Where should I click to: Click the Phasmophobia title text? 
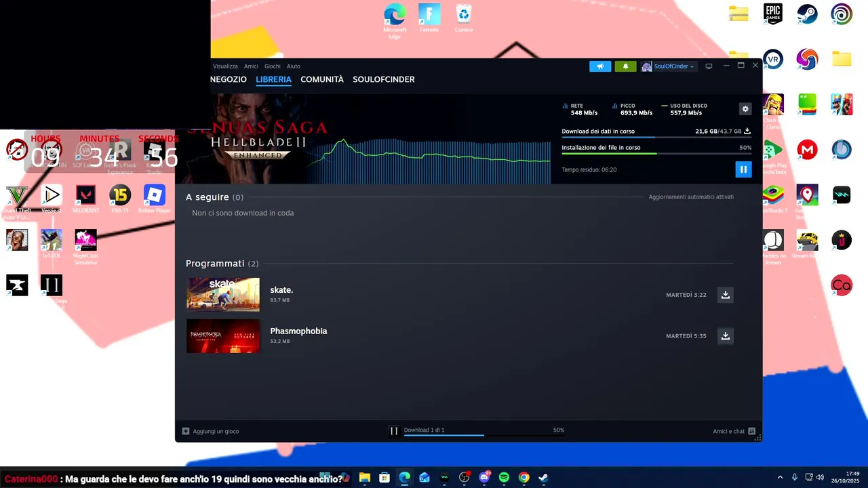[298, 331]
